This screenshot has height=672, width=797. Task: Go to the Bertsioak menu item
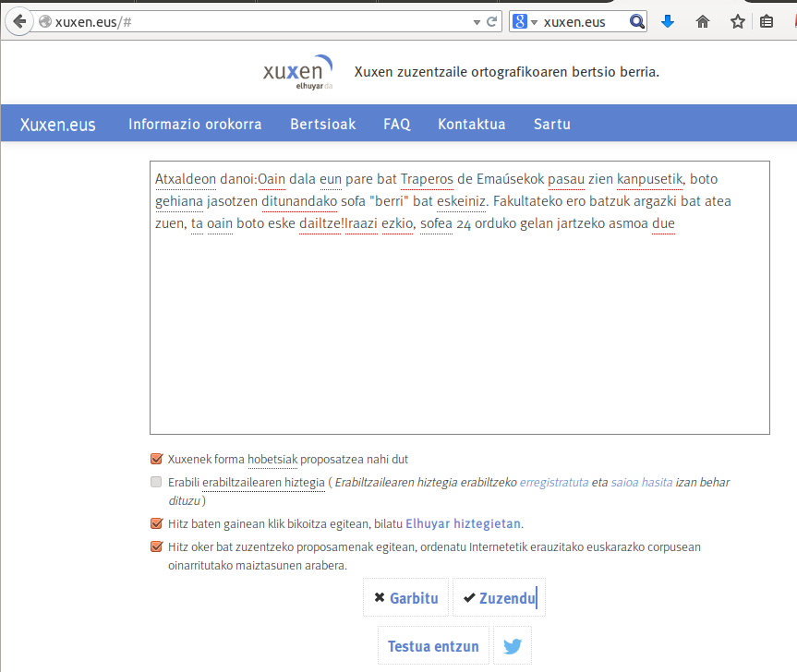coord(323,124)
